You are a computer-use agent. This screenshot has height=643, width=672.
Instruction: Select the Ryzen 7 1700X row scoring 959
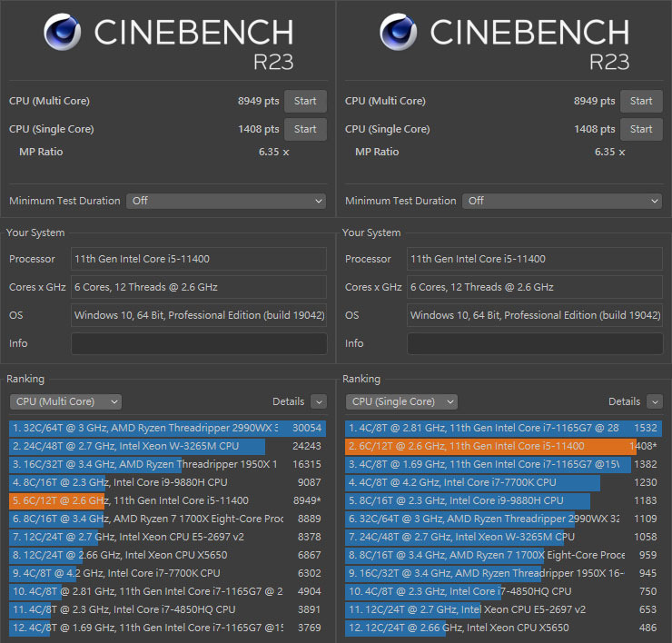504,555
